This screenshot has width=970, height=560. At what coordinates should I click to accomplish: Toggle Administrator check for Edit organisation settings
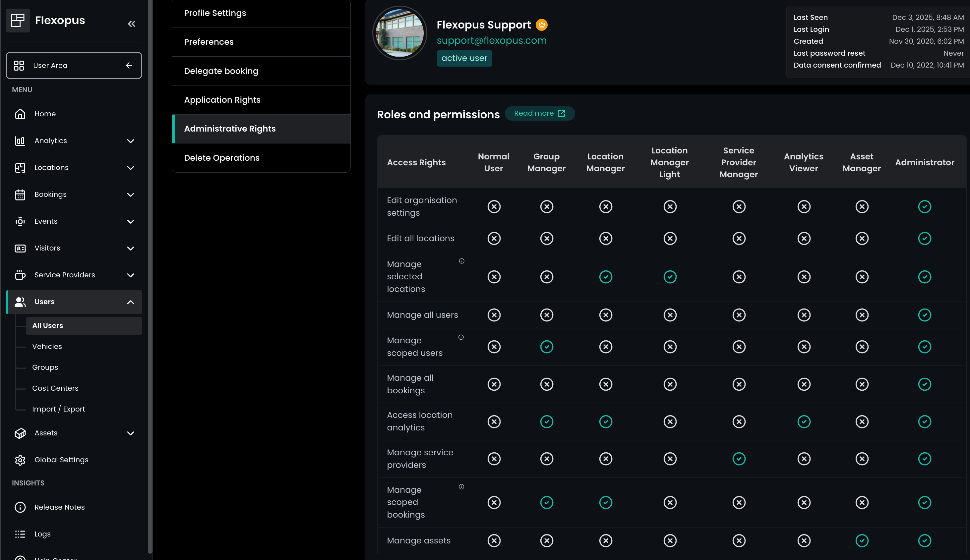[x=925, y=206]
